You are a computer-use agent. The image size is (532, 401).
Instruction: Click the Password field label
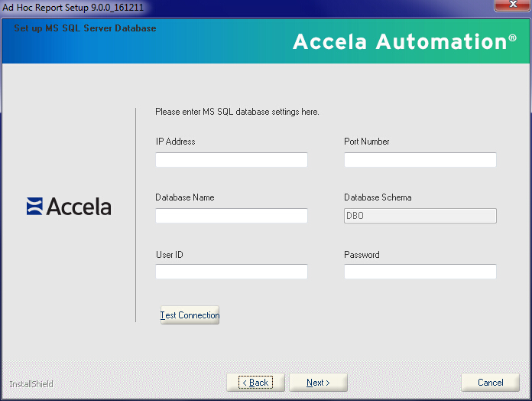tap(362, 255)
